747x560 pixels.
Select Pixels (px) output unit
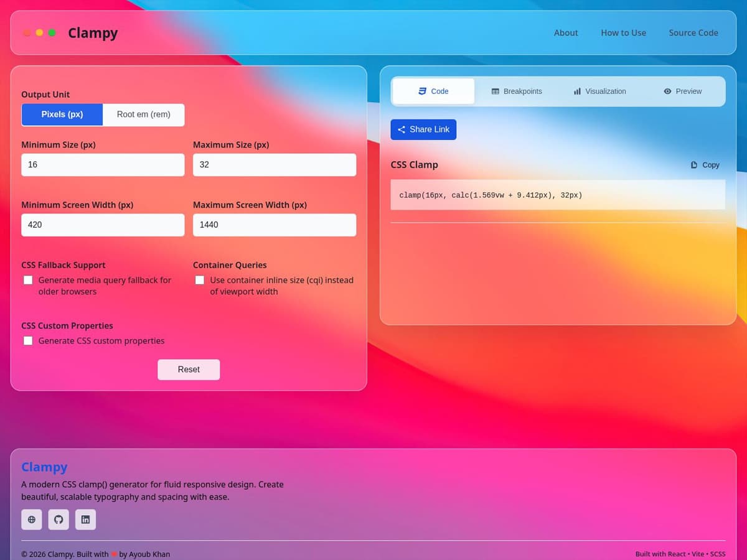(62, 114)
